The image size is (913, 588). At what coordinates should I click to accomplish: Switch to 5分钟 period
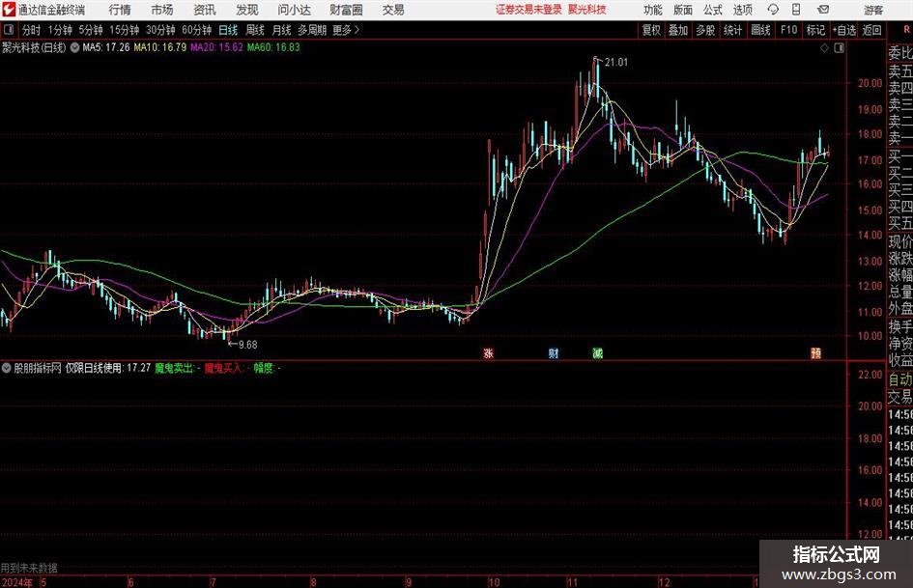[90, 30]
